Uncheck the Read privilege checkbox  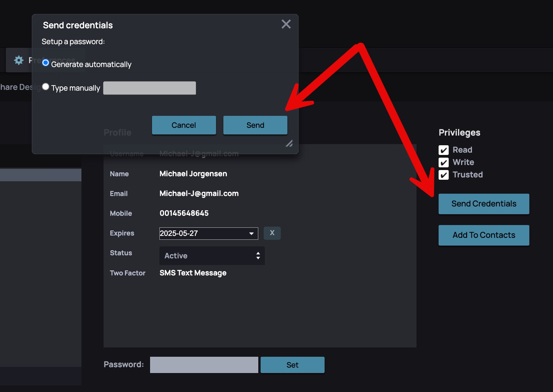tap(444, 150)
